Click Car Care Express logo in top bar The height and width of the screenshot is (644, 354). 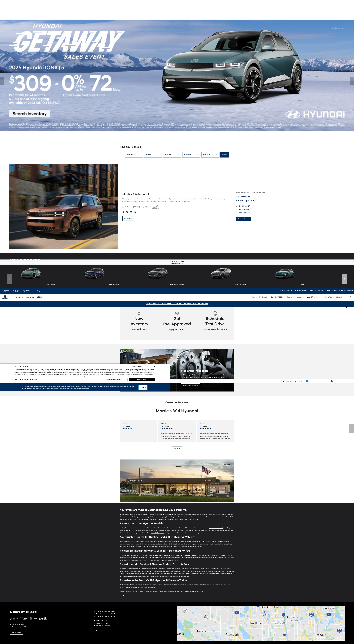tap(5, 291)
